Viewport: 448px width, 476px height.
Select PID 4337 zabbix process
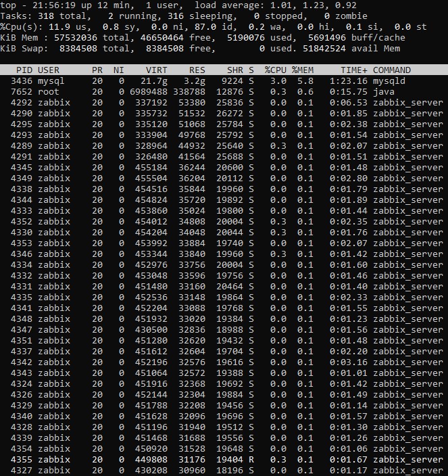(21, 351)
